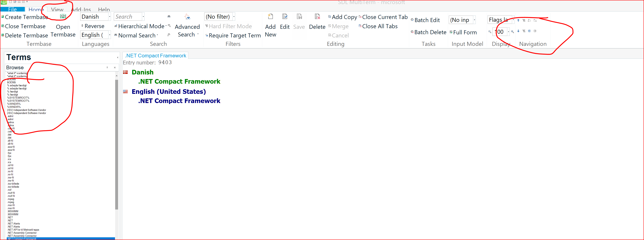Click the previous entry up-arrow in Navigation
This screenshot has height=240, width=644.
(518, 21)
